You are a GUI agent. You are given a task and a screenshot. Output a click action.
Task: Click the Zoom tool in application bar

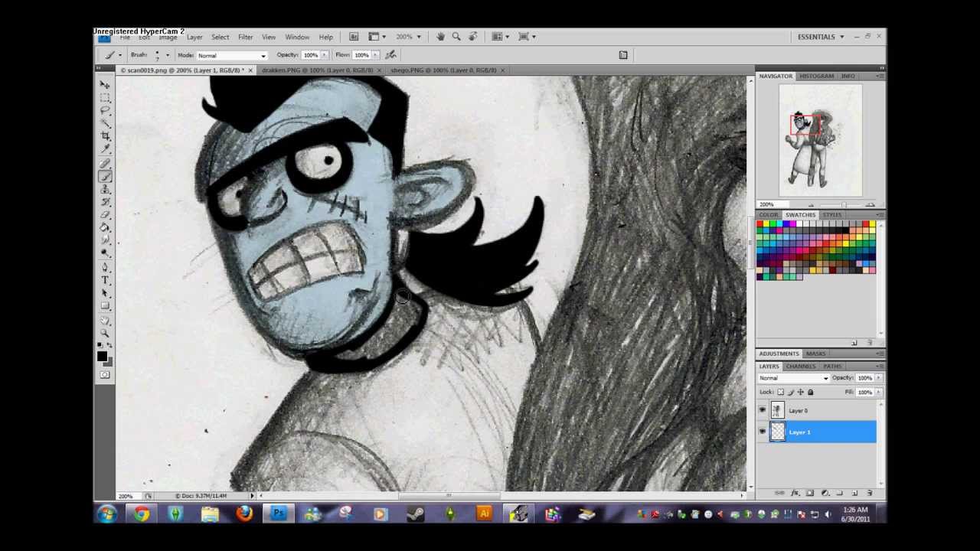click(456, 37)
